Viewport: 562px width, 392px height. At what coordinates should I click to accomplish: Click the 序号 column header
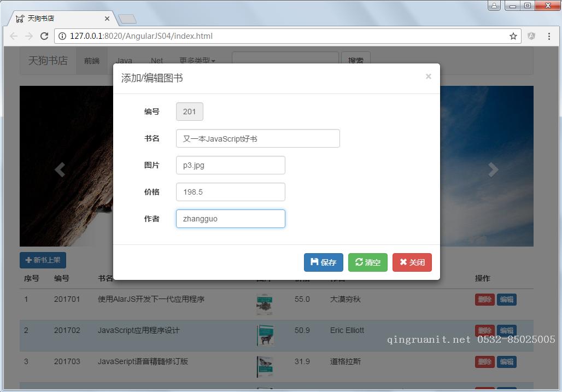32,278
